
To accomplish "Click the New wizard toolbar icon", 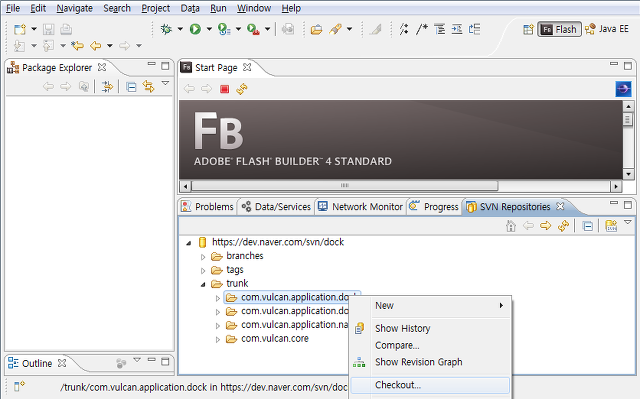I will pyautogui.click(x=20, y=29).
